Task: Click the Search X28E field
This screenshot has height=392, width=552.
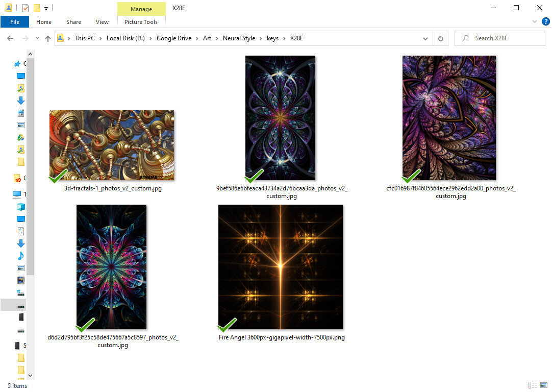Action: point(500,38)
